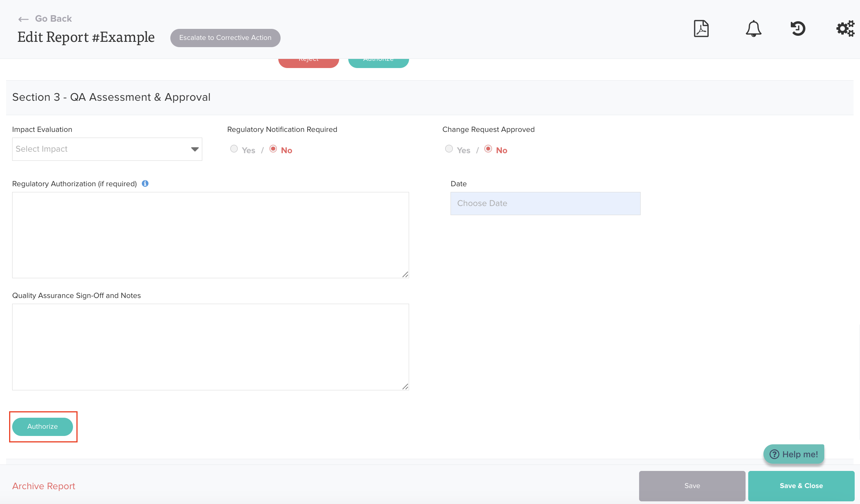
Task: Open the settings gears icon
Action: coord(845,29)
